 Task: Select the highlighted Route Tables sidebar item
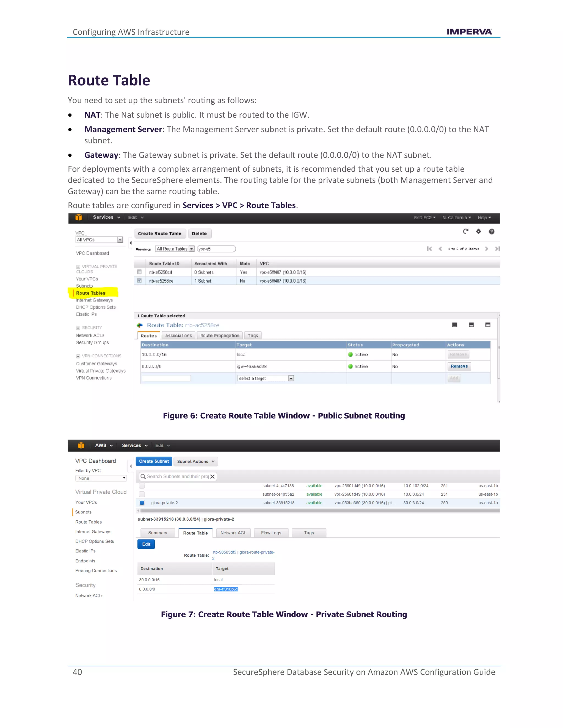tap(91, 293)
